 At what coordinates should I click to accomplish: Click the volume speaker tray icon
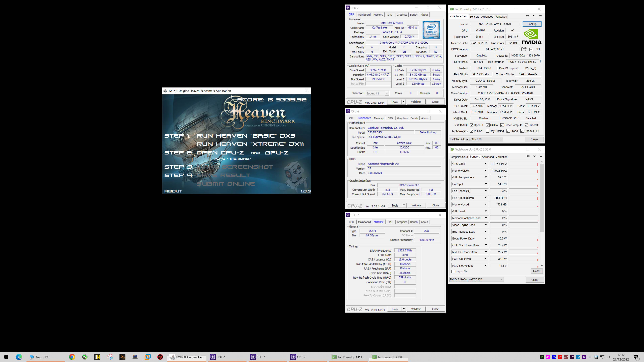[608, 357]
